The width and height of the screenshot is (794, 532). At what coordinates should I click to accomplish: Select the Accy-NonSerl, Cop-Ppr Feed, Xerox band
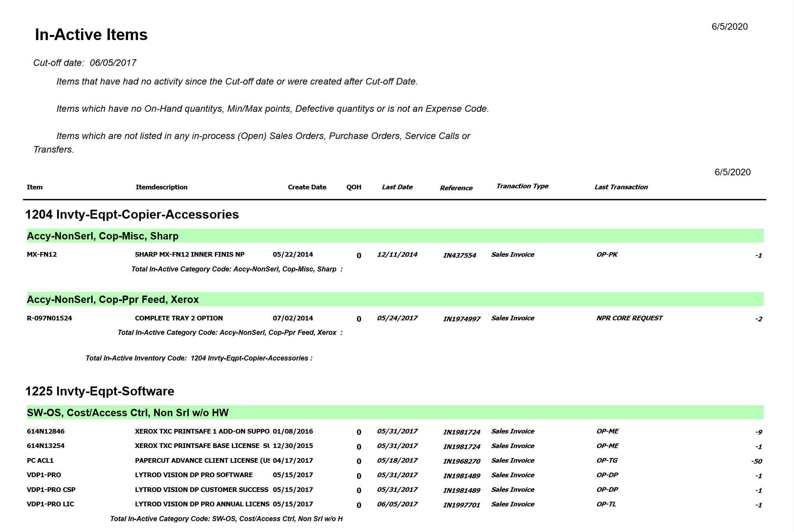coord(395,299)
